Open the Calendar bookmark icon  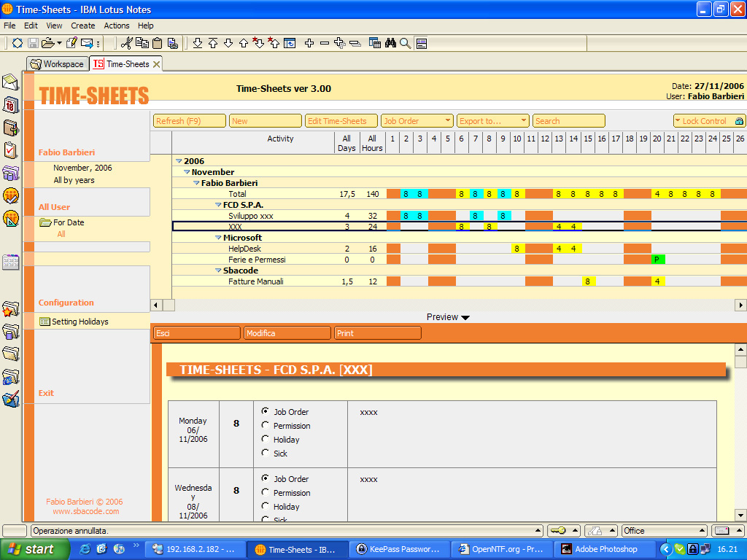10,105
